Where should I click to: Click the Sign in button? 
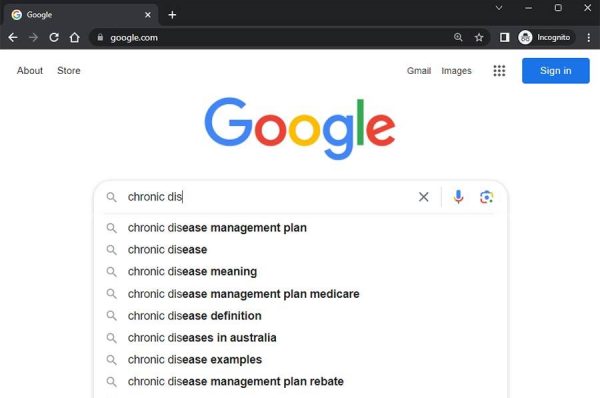pyautogui.click(x=556, y=71)
